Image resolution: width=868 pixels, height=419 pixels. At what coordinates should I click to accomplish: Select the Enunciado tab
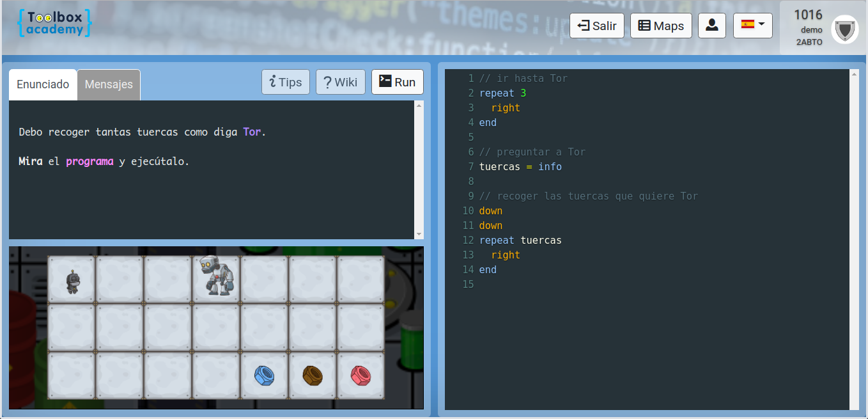point(43,84)
